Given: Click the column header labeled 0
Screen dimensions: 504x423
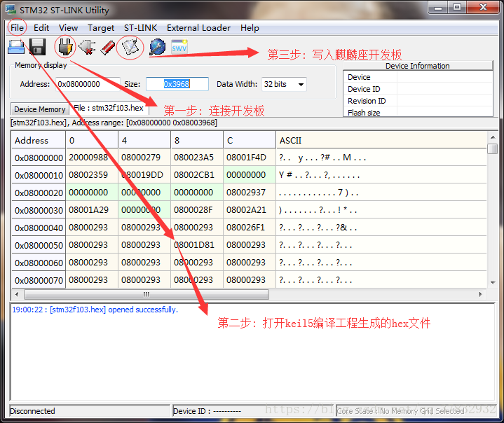Looking at the screenshot, I should point(92,140).
